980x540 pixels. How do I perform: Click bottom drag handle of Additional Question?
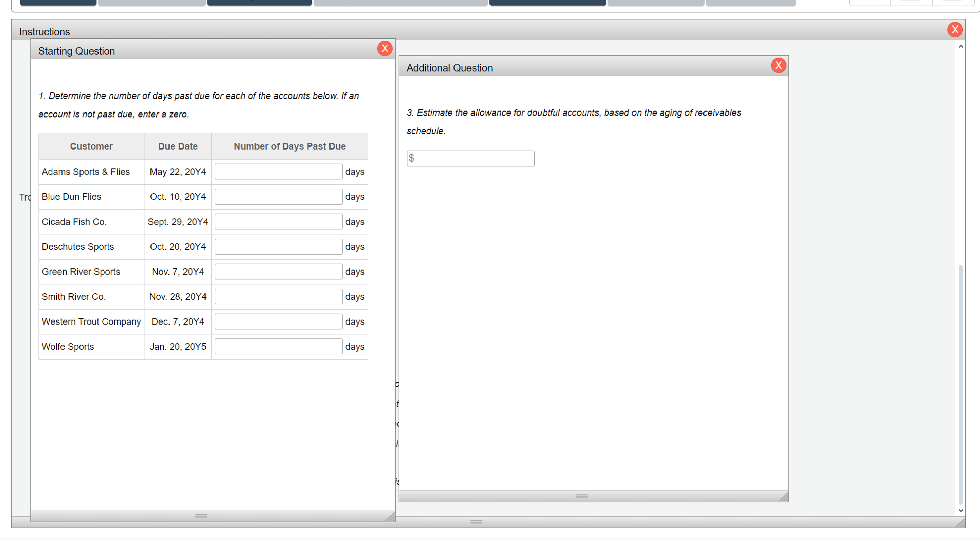[x=582, y=496]
